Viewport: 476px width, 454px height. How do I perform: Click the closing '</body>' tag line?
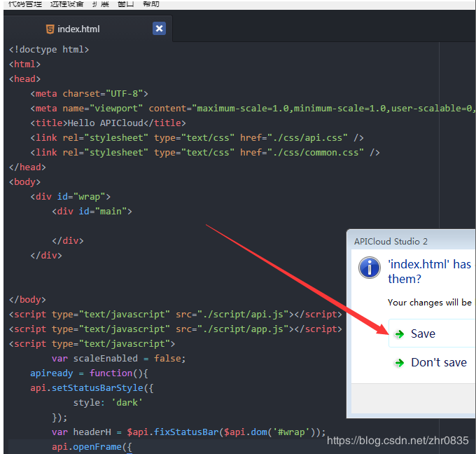pos(27,300)
